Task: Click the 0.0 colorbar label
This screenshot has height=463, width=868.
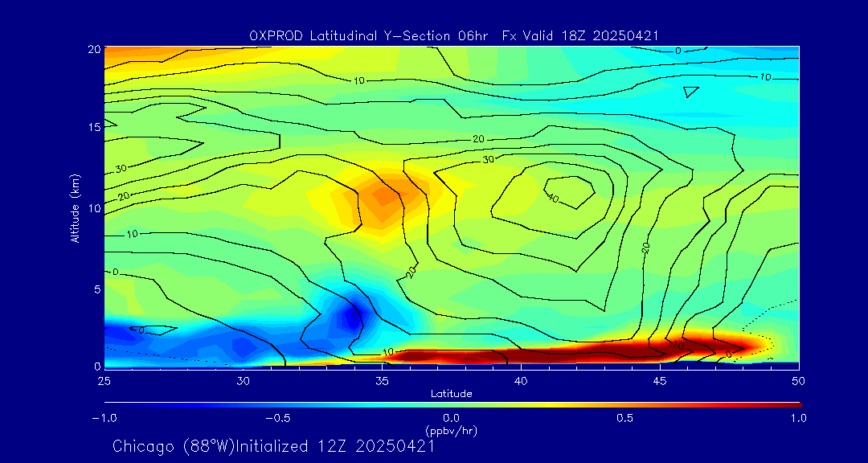Action: tap(452, 418)
